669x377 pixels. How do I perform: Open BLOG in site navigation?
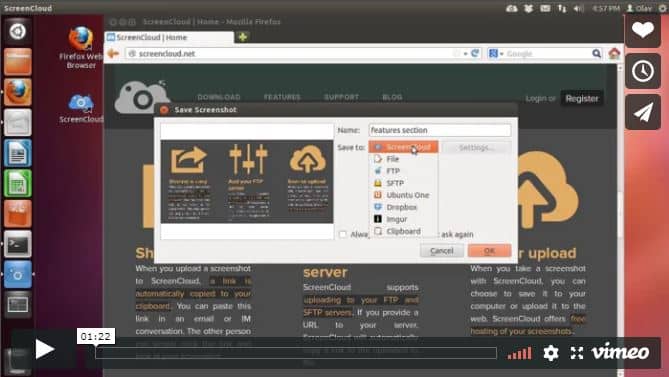[392, 97]
